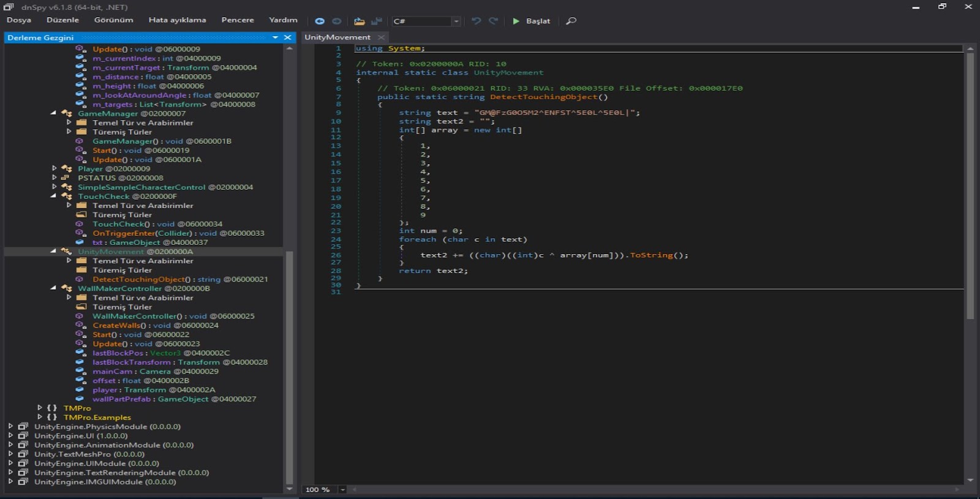This screenshot has height=499, width=980.
Task: Click the ToString call in code
Action: pos(651,255)
